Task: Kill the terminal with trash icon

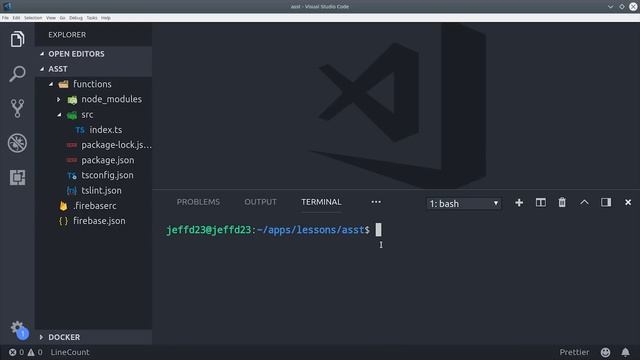Action: (x=562, y=202)
